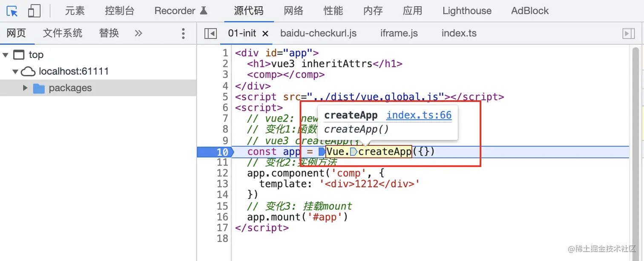
Task: Switch to the Lighthouse tab
Action: tap(467, 11)
